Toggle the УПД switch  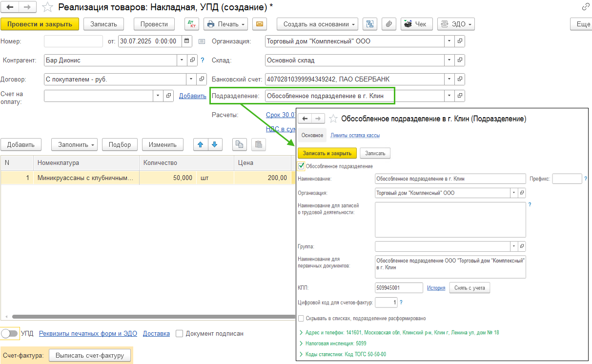[10, 334]
